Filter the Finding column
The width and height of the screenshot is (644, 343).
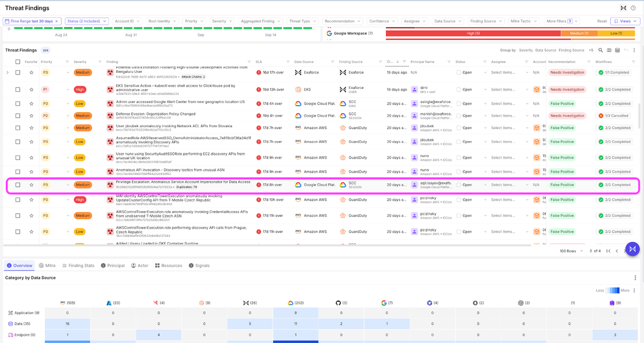pyautogui.click(x=249, y=62)
